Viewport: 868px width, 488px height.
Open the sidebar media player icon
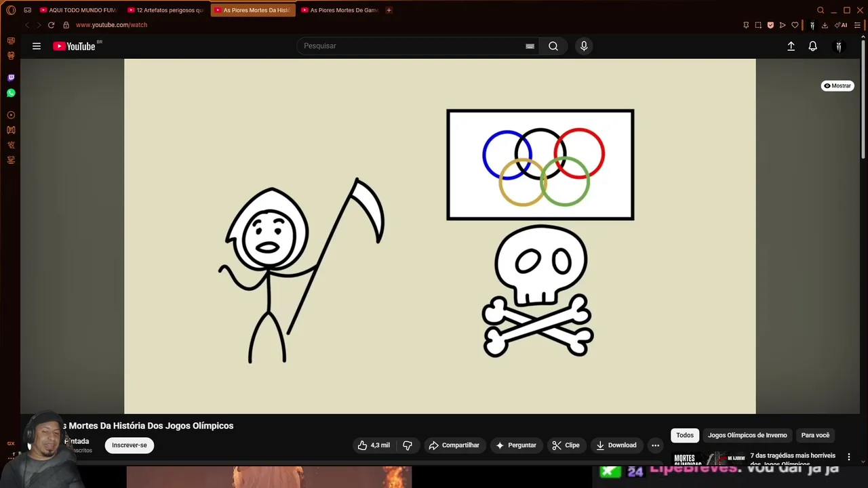point(11,115)
